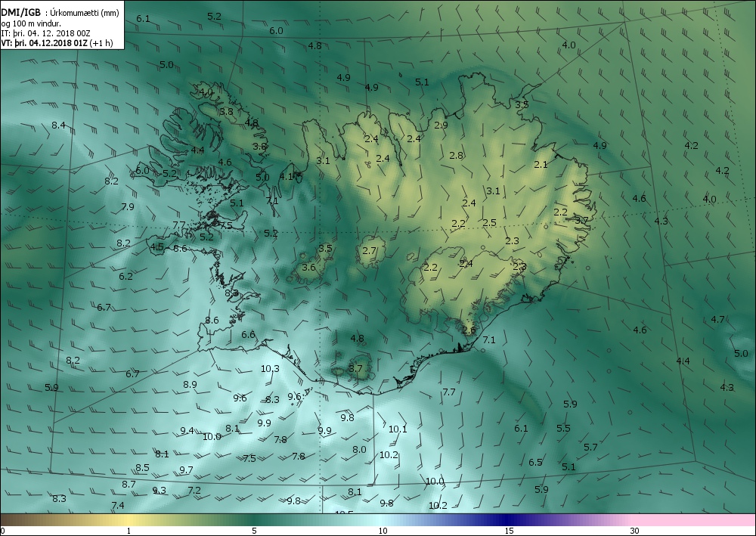This screenshot has height=536, width=756.
Task: Click the 'IT: þri. 04. 12. 2018 00Z' line
Action: click(45, 33)
